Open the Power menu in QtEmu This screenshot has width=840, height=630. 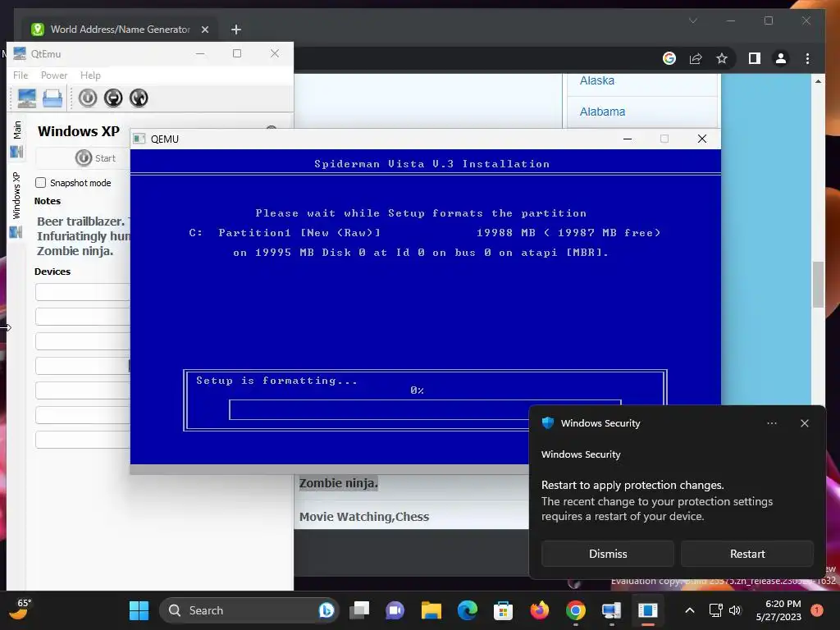pos(54,75)
